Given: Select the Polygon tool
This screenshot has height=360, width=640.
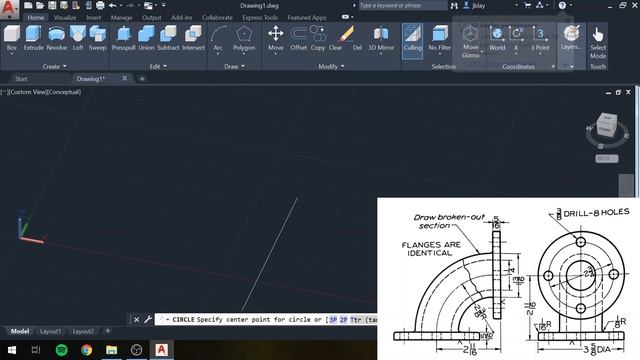Looking at the screenshot, I should (x=244, y=38).
